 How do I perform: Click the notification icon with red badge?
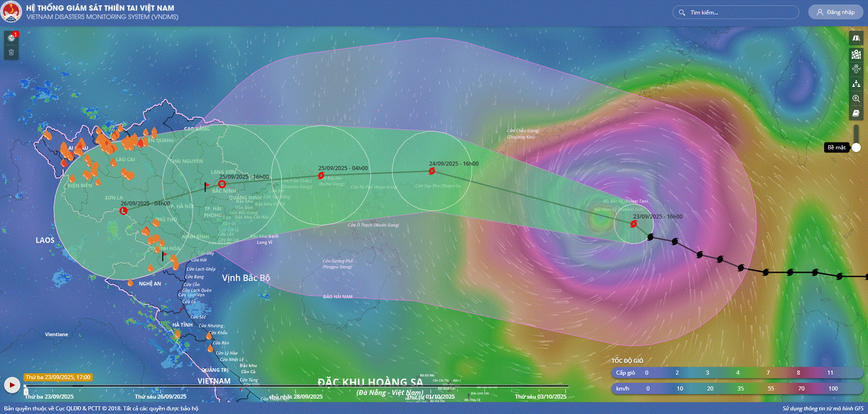(x=12, y=38)
